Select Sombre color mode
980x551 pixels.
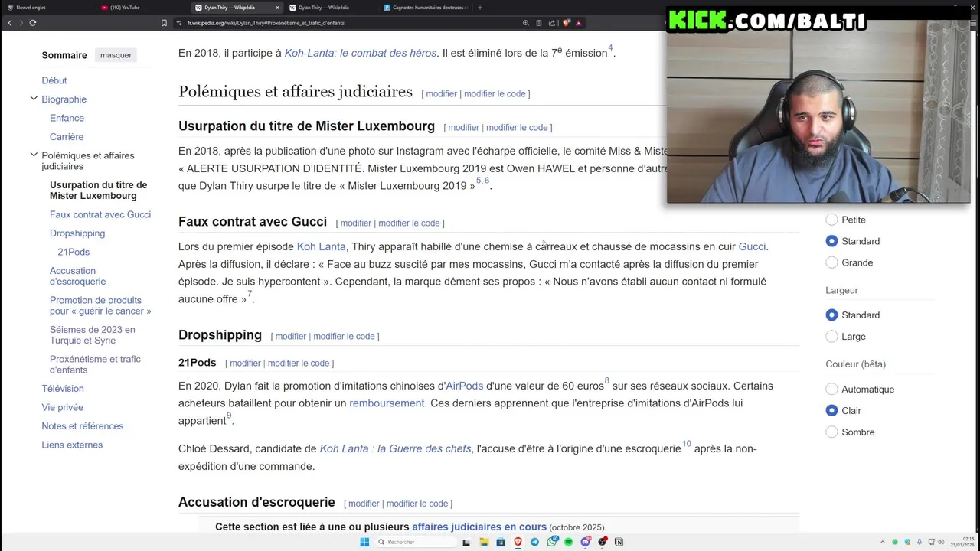coord(832,432)
